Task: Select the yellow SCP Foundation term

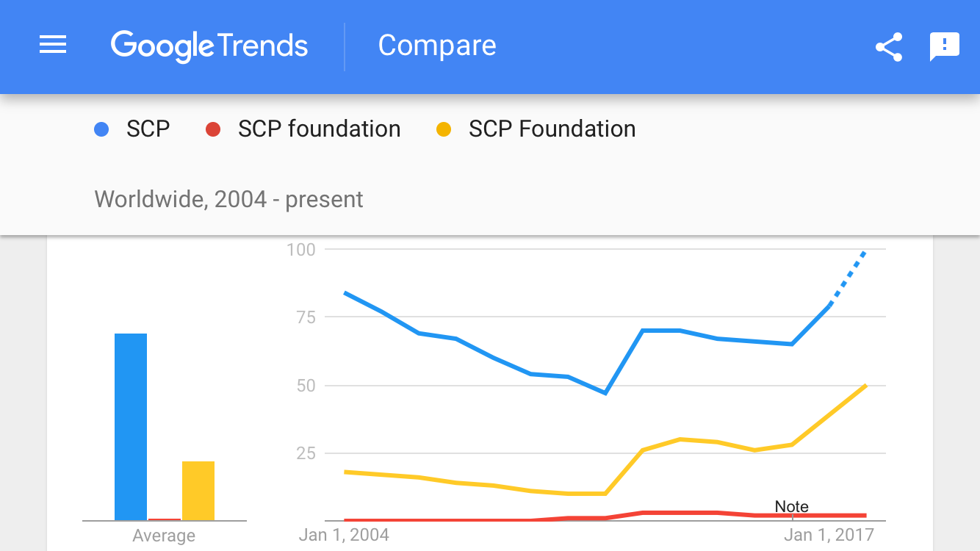Action: [x=552, y=129]
